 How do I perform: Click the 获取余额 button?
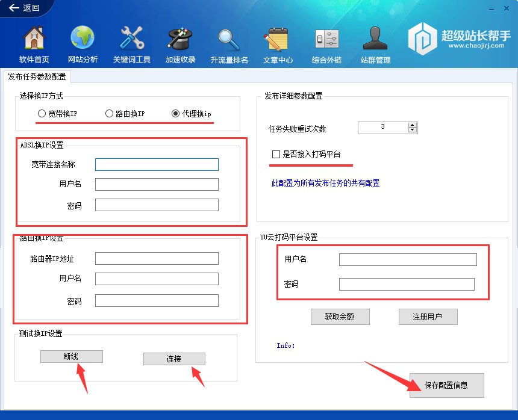340,317
